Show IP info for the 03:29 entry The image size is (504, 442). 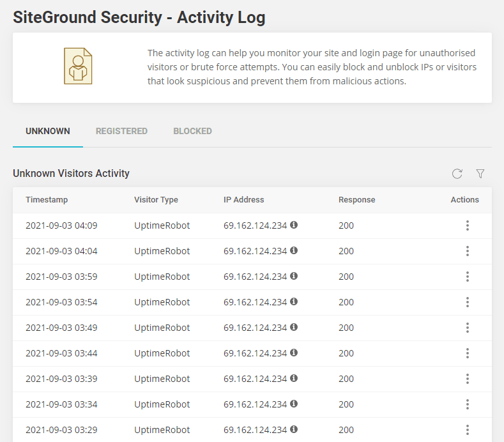pyautogui.click(x=294, y=429)
